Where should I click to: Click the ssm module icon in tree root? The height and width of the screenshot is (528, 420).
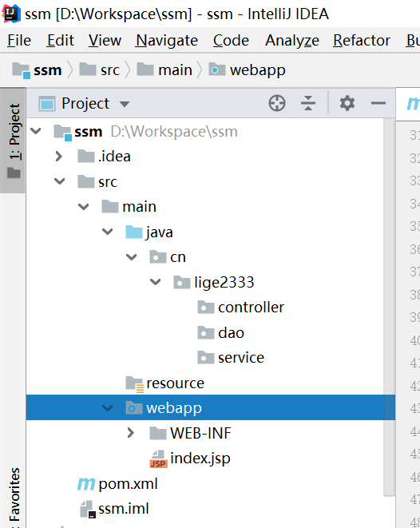pos(62,133)
